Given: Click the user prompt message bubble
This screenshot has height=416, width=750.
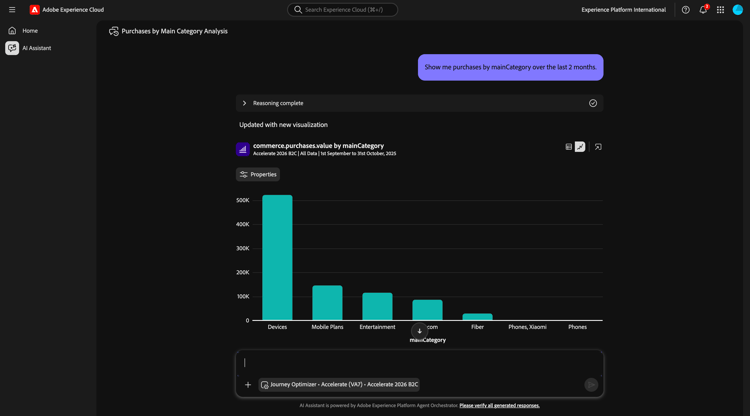Looking at the screenshot, I should pyautogui.click(x=510, y=67).
